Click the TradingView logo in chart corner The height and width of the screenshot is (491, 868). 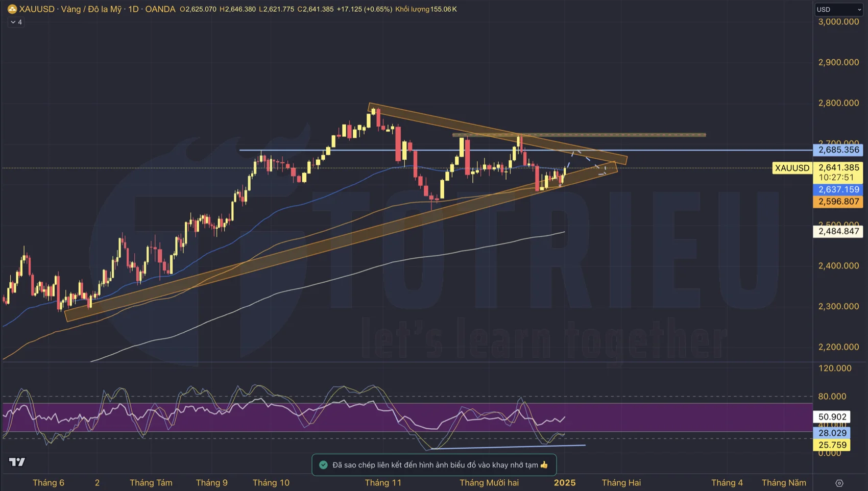pos(17,462)
